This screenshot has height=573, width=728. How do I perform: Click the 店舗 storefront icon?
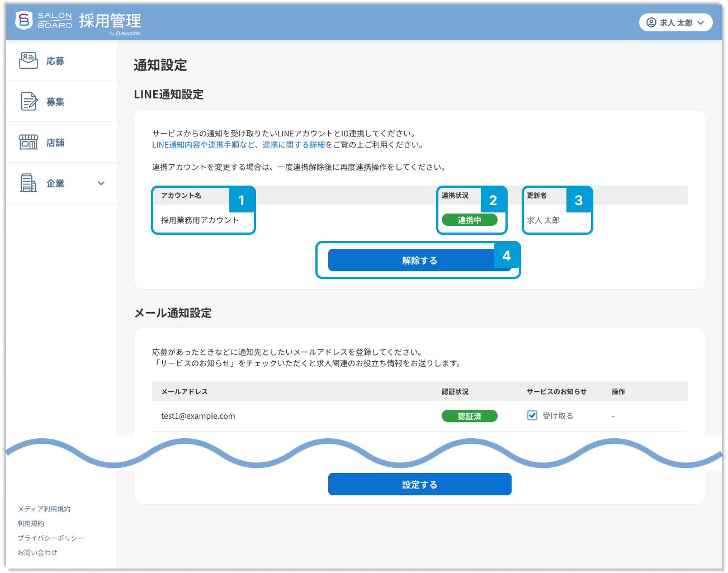(x=29, y=142)
